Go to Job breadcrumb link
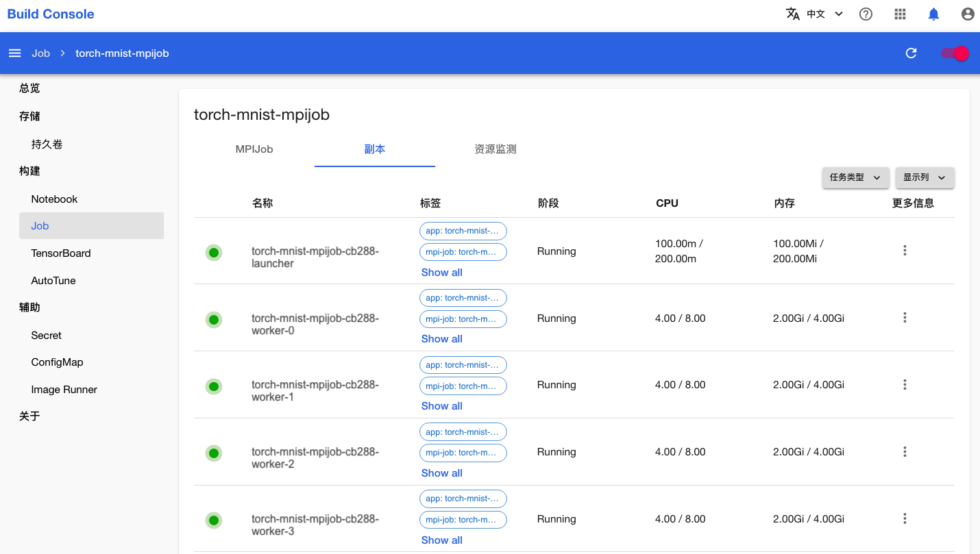The height and width of the screenshot is (554, 980). coord(40,53)
